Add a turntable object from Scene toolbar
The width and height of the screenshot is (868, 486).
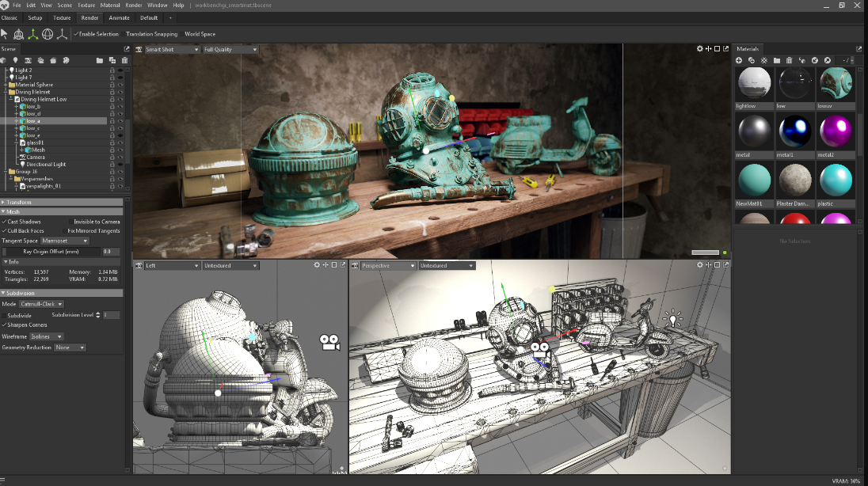click(66, 60)
